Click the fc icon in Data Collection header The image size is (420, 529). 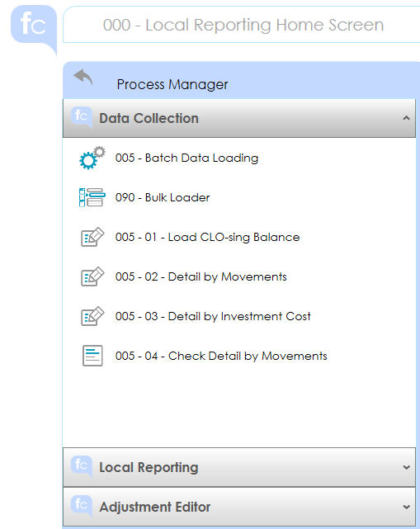(82, 117)
